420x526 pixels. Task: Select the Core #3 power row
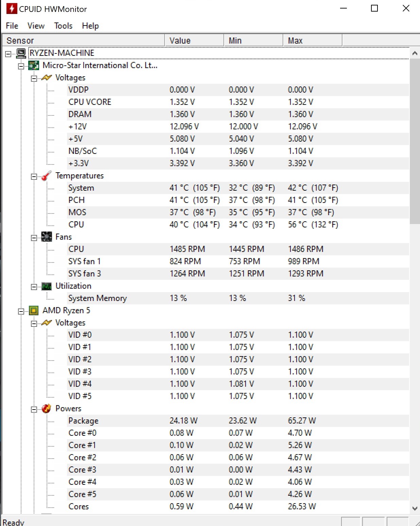pos(238,470)
